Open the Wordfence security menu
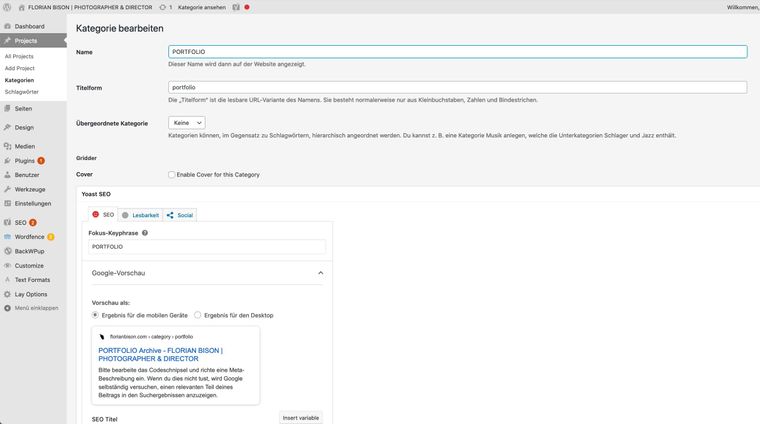Screen dimensions: 760x424 [30, 237]
